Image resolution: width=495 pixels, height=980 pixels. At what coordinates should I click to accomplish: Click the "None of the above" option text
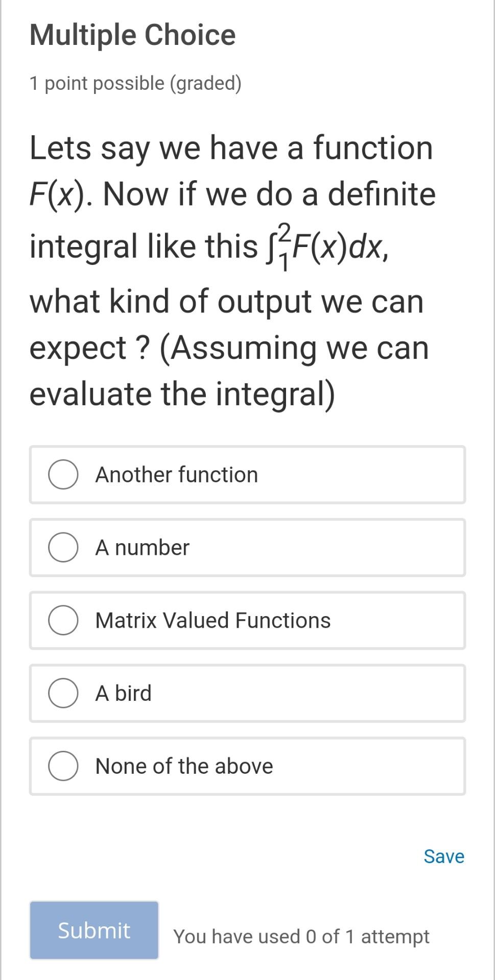click(184, 766)
